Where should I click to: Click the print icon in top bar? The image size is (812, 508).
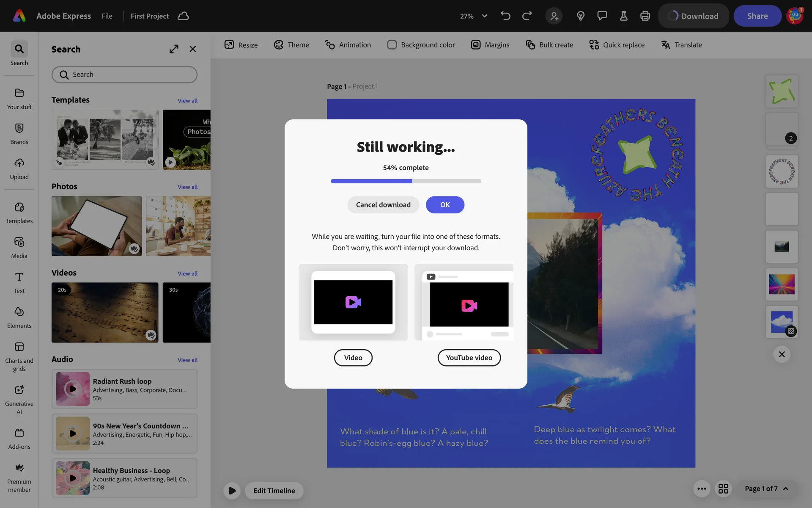pos(645,16)
